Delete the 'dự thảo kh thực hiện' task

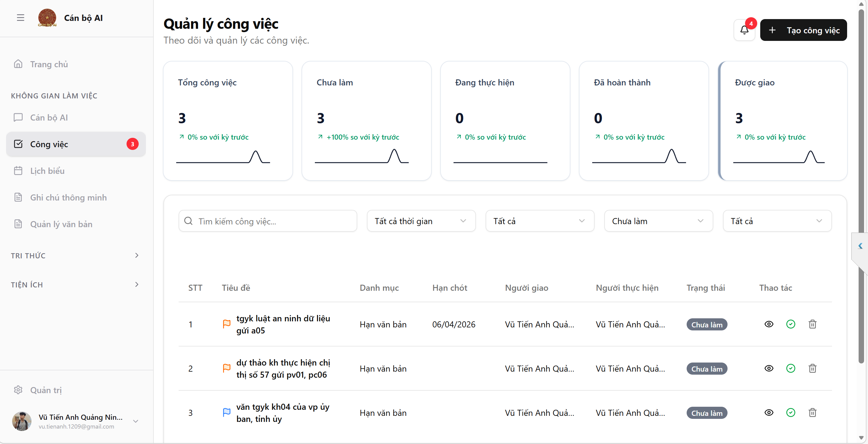click(812, 368)
